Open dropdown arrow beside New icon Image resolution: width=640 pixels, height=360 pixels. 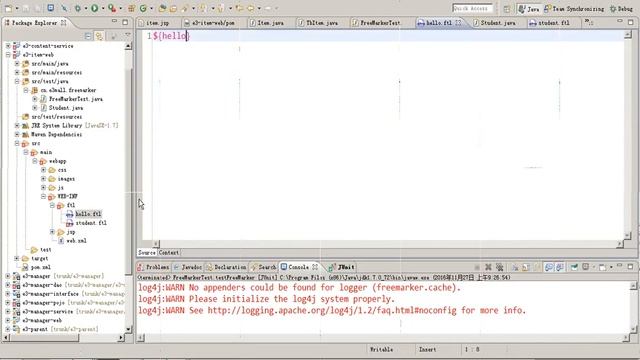click(x=17, y=8)
